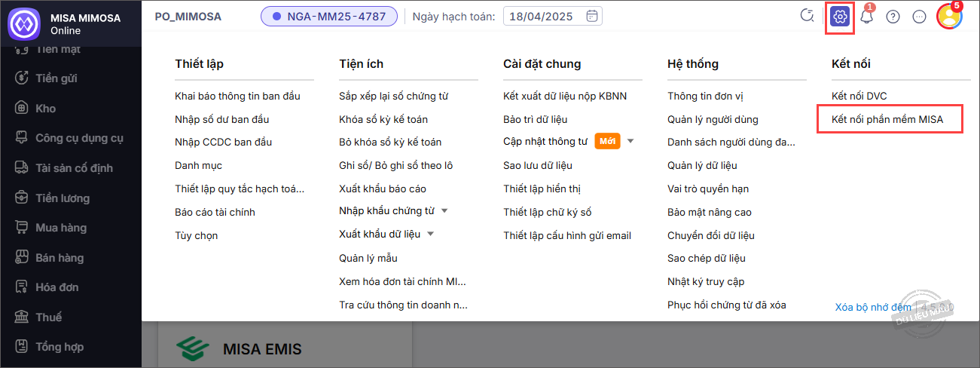Select Khóa sổ kỳ kế toán

[x=383, y=119]
